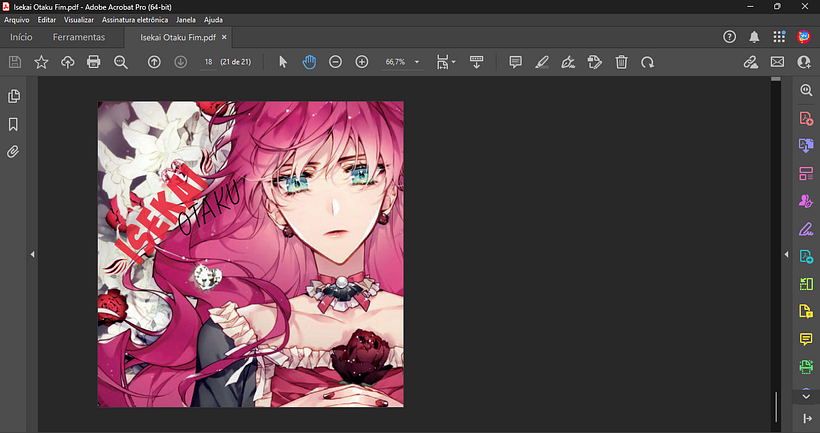Click the collapse tools pane arrow-bar icon
This screenshot has height=433, width=820.
807,418
